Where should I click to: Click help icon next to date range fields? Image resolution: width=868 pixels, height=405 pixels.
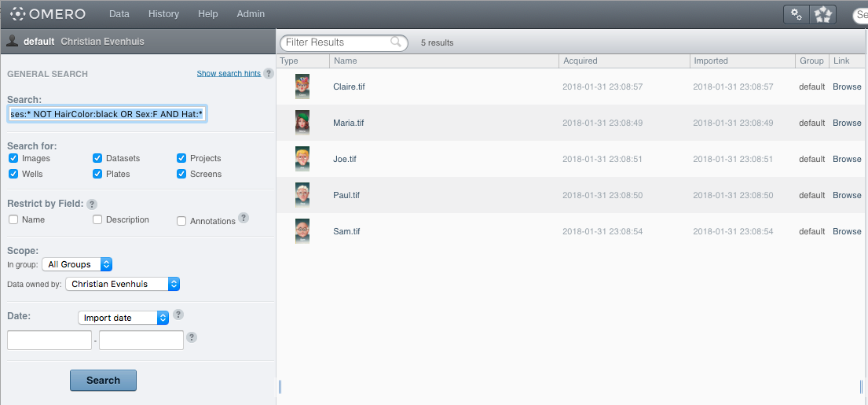[x=192, y=337]
